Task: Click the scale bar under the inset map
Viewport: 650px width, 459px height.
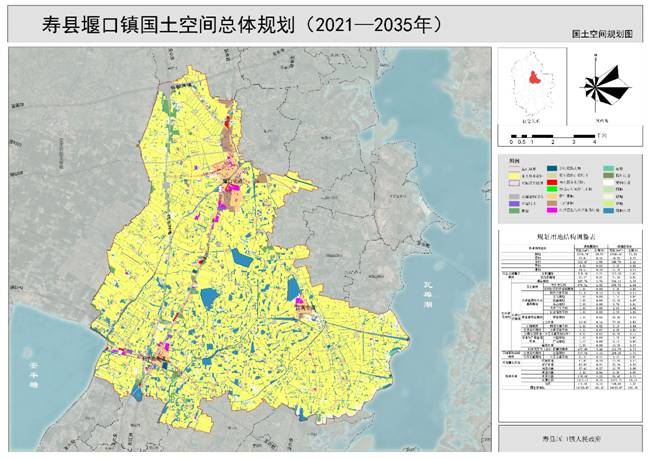Action: click(552, 135)
